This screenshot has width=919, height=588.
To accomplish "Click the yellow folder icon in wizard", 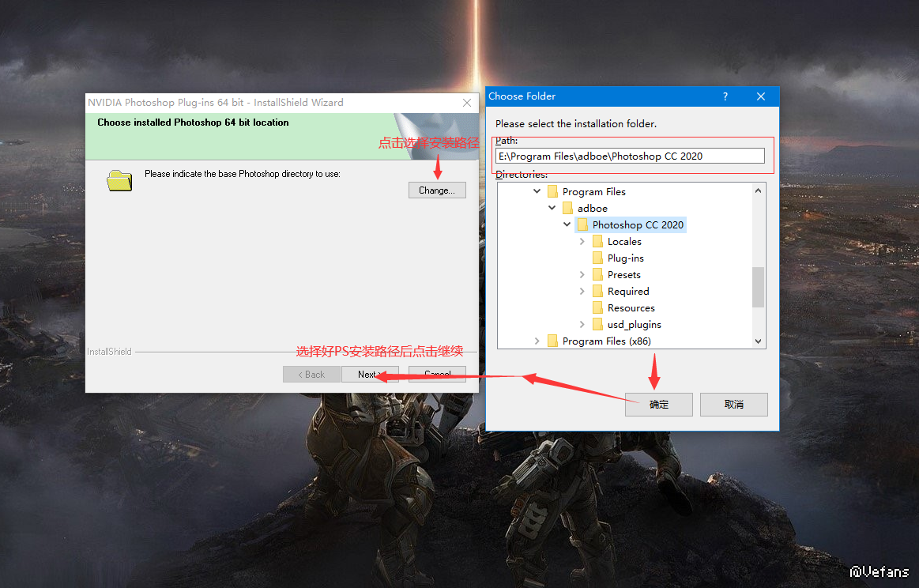I will [x=119, y=180].
